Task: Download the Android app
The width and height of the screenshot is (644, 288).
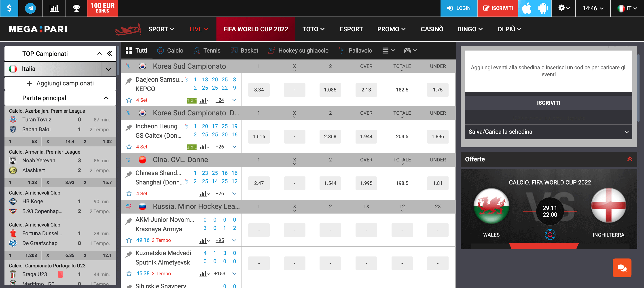Action: (543, 8)
